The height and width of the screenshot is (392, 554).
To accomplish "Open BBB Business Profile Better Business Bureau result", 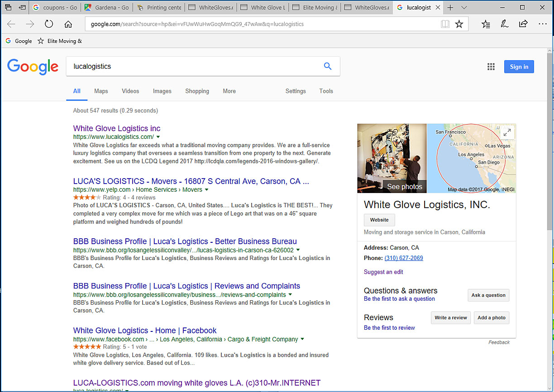I will [x=185, y=241].
